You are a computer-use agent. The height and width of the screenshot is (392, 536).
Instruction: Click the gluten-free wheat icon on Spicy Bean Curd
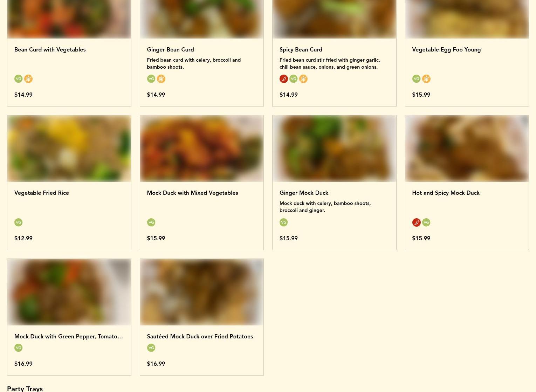coord(303,79)
